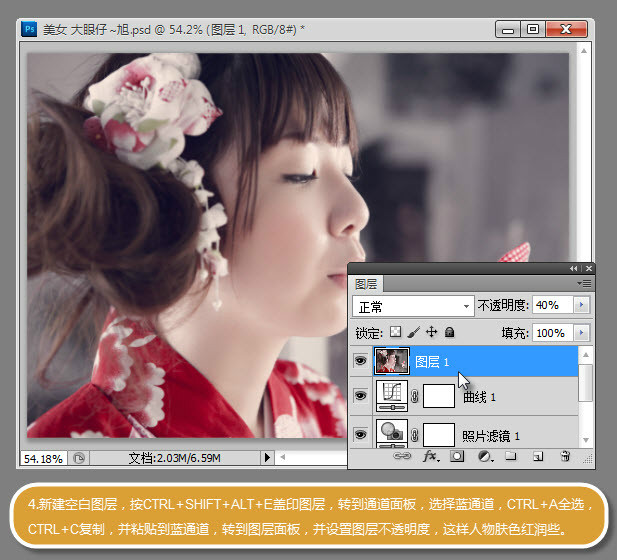Click the layers panel scrollbar thumb

pyautogui.click(x=586, y=383)
